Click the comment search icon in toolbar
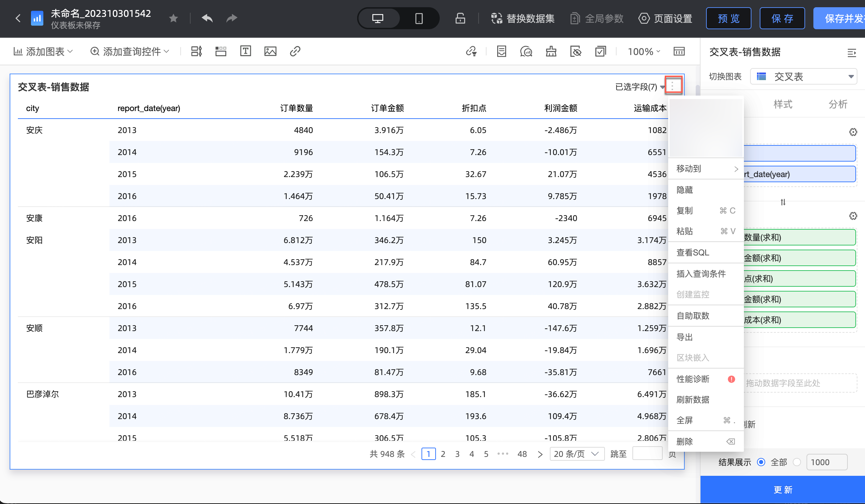 click(526, 52)
